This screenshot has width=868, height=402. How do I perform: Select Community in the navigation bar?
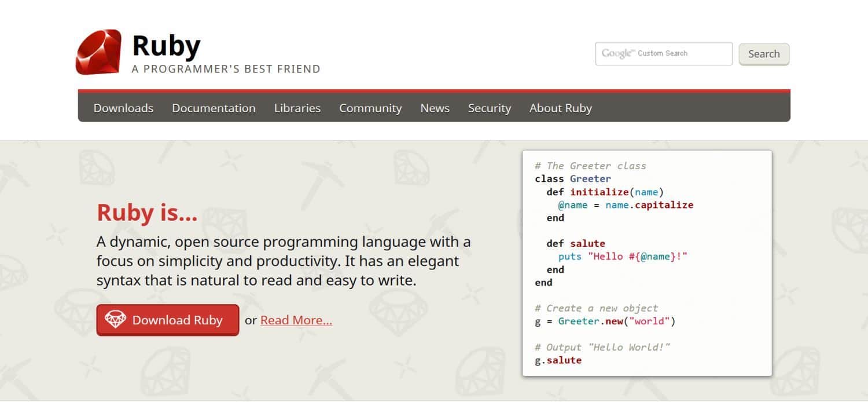point(370,108)
